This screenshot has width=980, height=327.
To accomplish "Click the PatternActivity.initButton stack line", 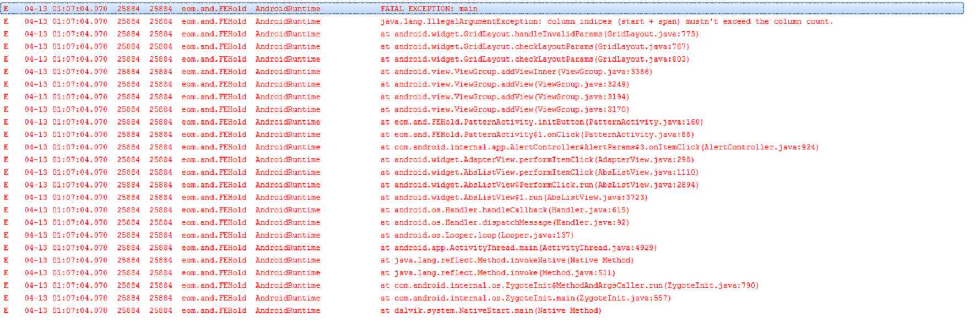I will [x=541, y=122].
